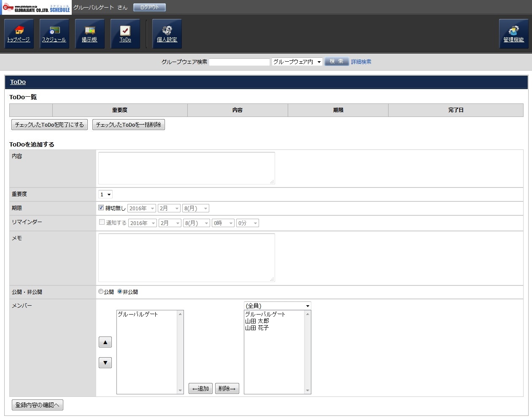This screenshot has height=418, width=532.
Task: Click the ToDo section header link
Action: click(18, 82)
